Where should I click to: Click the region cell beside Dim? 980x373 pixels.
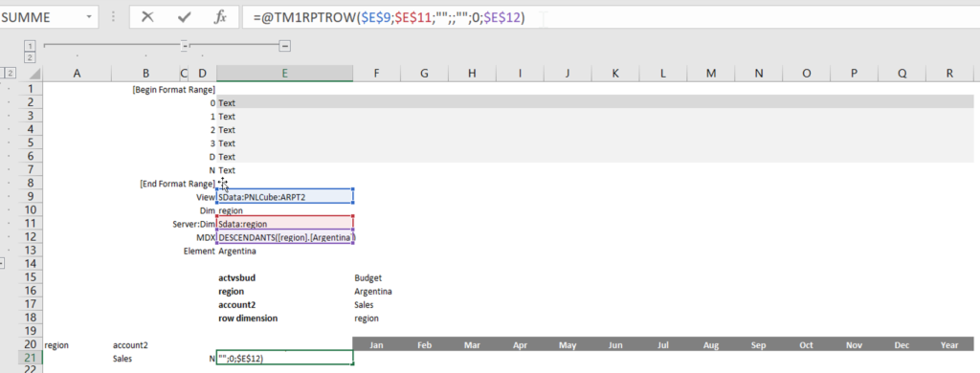pos(284,210)
